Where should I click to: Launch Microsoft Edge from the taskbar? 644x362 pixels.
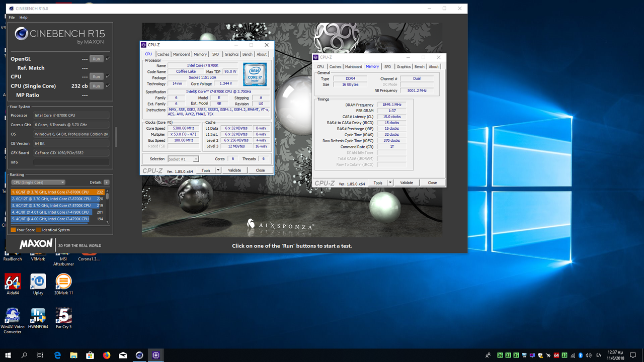tap(57, 355)
